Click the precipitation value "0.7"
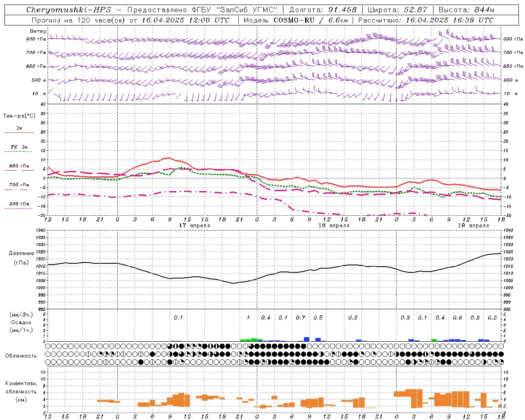Image resolution: width=525 pixels, height=420 pixels. coord(301,317)
